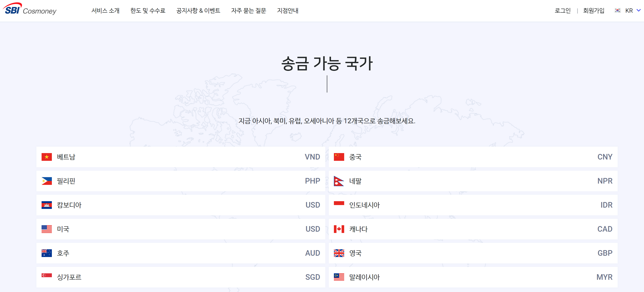This screenshot has height=292, width=644.
Task: Open 한도 및 수수료 menu
Action: (148, 11)
